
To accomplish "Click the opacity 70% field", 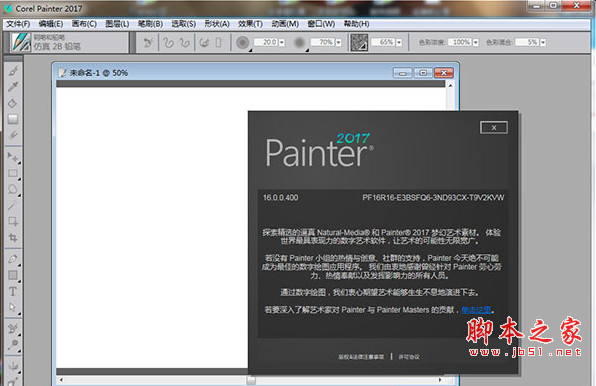I will pyautogui.click(x=323, y=42).
